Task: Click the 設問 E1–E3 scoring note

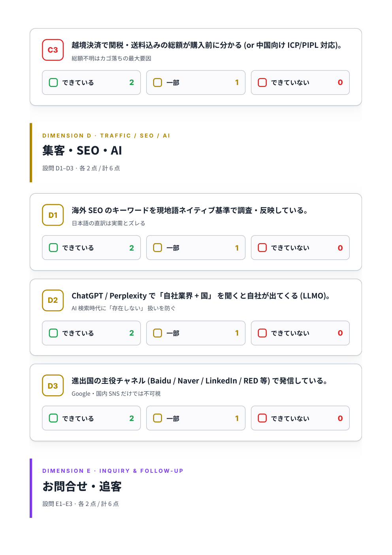Action: pyautogui.click(x=81, y=504)
